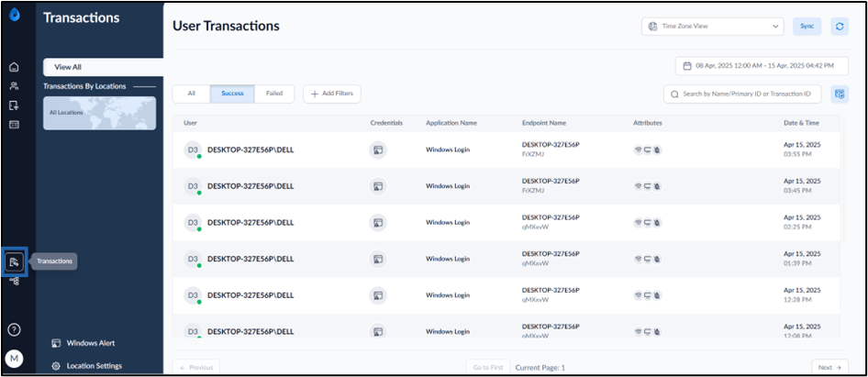
Task: Click the 01:39 PM timestamp cell
Action: click(x=802, y=259)
